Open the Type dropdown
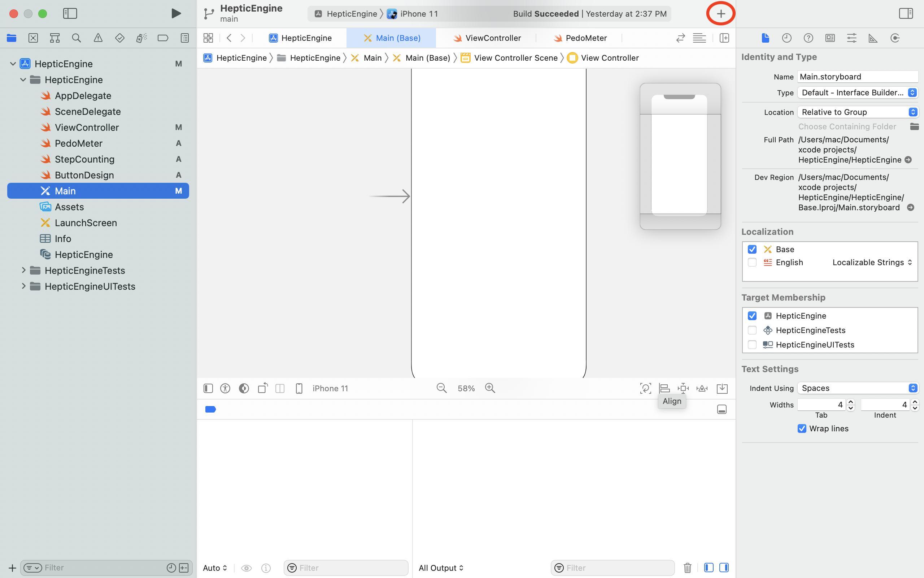924x578 pixels. (858, 92)
